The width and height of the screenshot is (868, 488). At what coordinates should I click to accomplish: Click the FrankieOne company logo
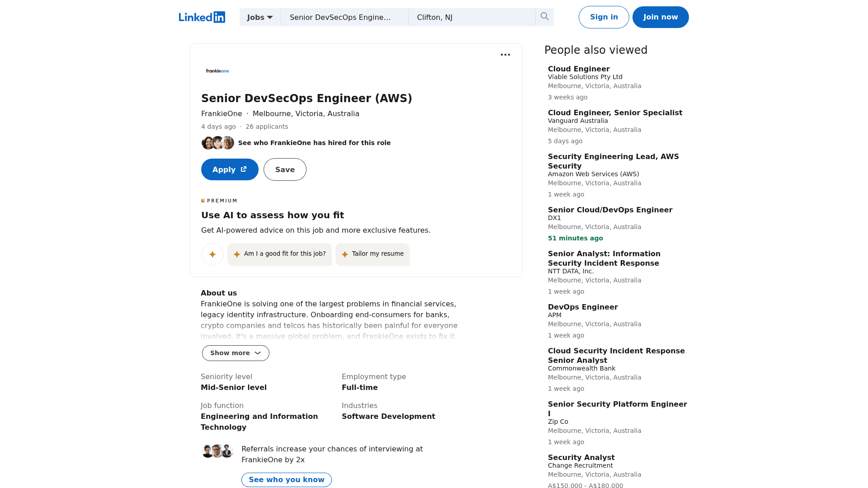pos(217,71)
